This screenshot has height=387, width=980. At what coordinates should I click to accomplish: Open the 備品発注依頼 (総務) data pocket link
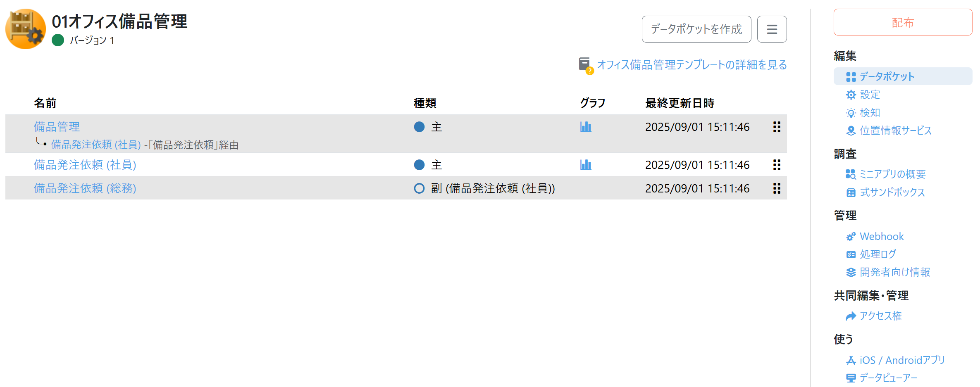point(85,188)
